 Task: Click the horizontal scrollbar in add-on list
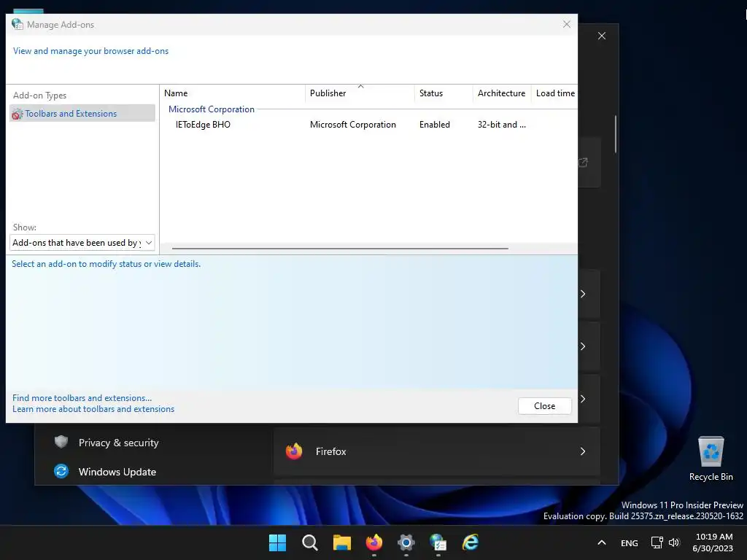point(340,248)
